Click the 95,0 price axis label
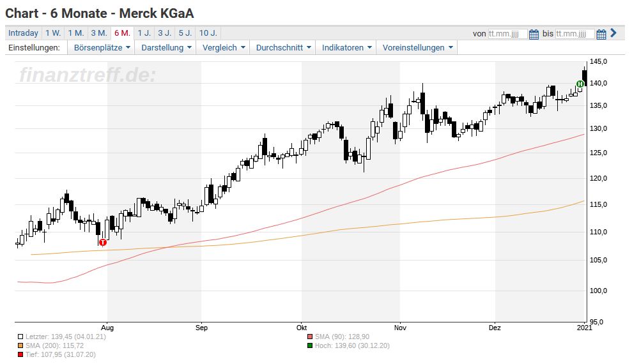632x364 pixels. [596, 322]
